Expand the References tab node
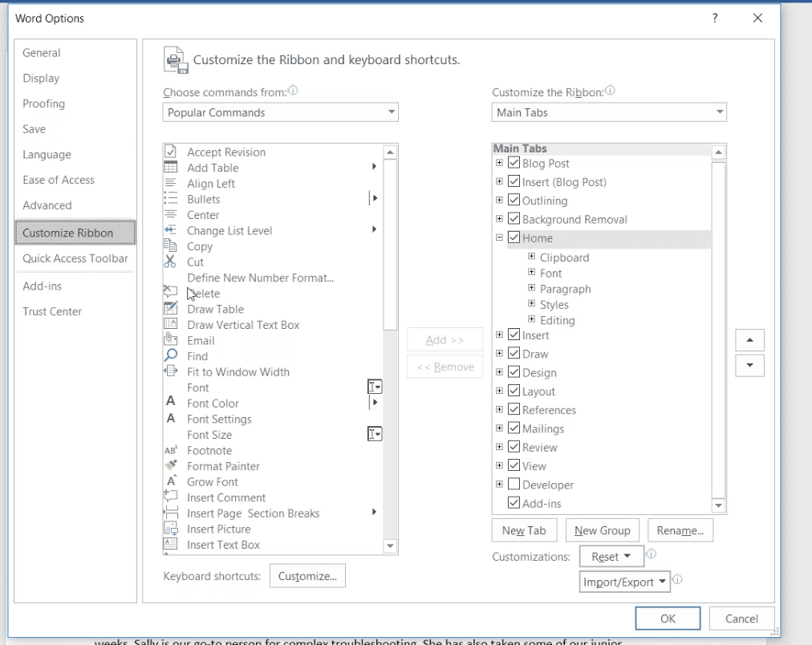The image size is (812, 645). [499, 409]
